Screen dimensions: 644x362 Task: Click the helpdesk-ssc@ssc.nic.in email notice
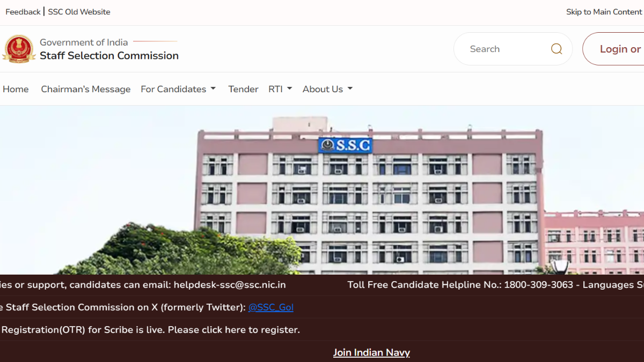click(x=143, y=285)
